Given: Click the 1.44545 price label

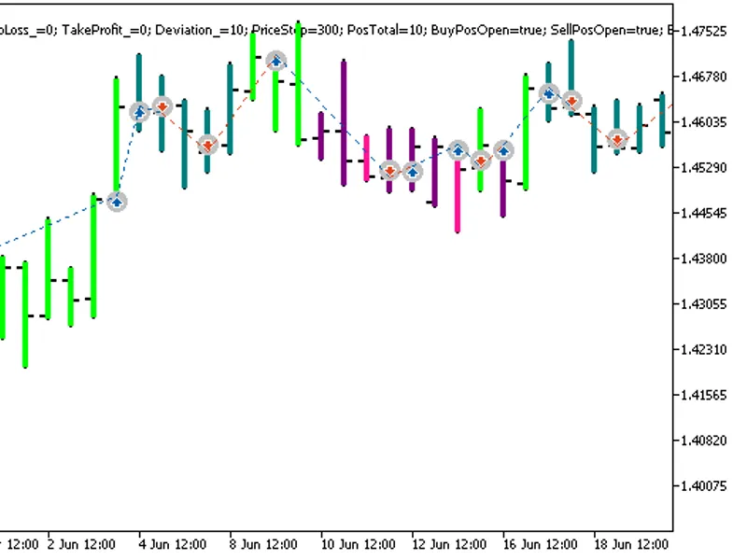Looking at the screenshot, I should (x=704, y=214).
